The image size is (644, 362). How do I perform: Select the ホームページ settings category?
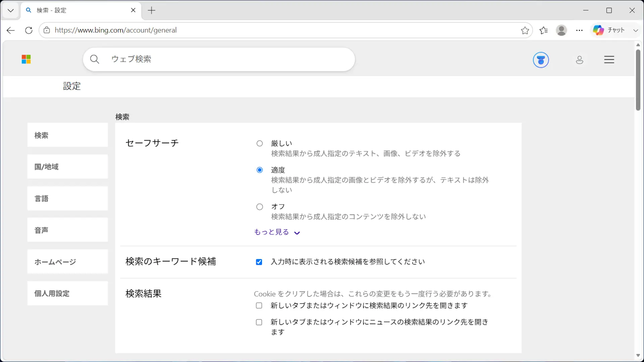[x=68, y=262]
